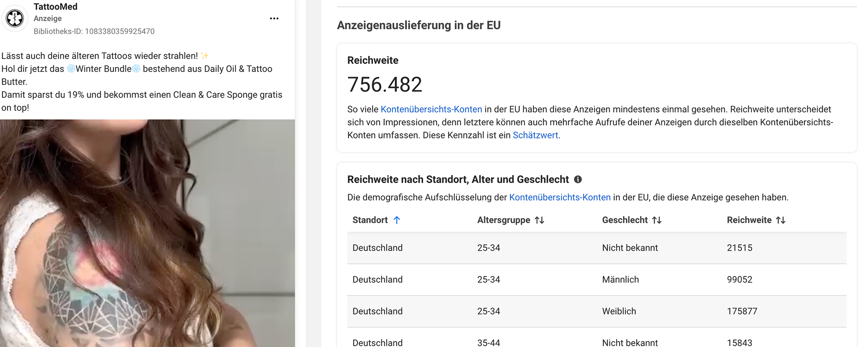Viewport: 868px width, 347px height.
Task: Select the Deutschland 25-34 Nicht bekannt row
Action: click(x=597, y=248)
